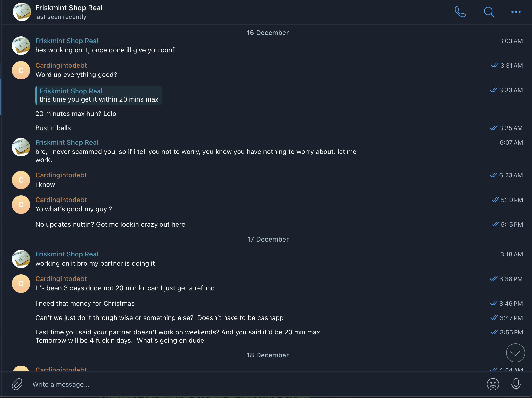Image resolution: width=532 pixels, height=398 pixels.
Task: Click Cardingintodebt avatar beside "Word up everything good?"
Action: pyautogui.click(x=21, y=70)
